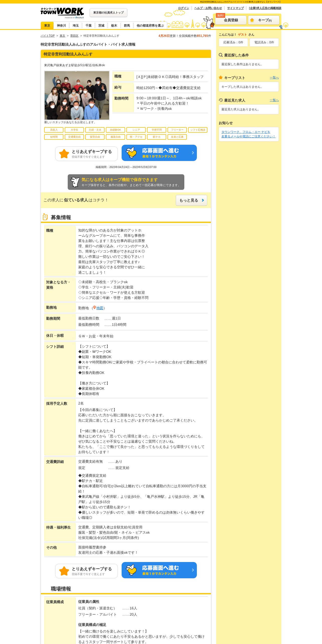Click the staff group photo thumbnail
322x644 pixels.
pyautogui.click(x=77, y=95)
